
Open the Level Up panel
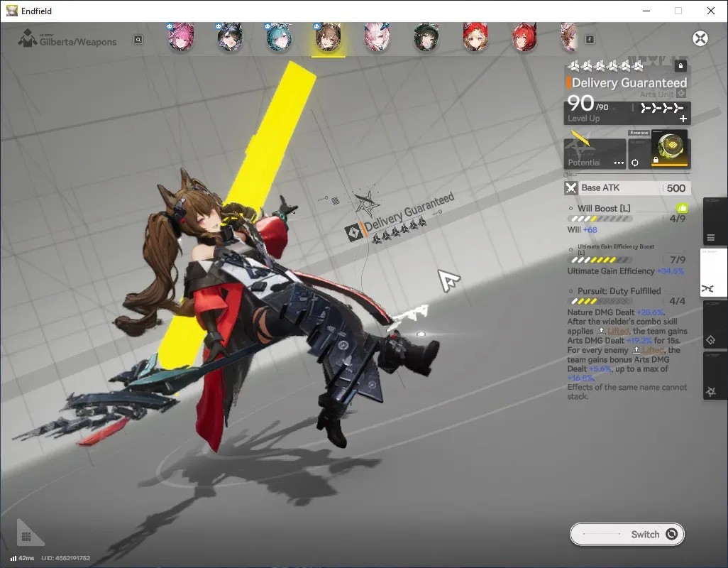(x=627, y=113)
